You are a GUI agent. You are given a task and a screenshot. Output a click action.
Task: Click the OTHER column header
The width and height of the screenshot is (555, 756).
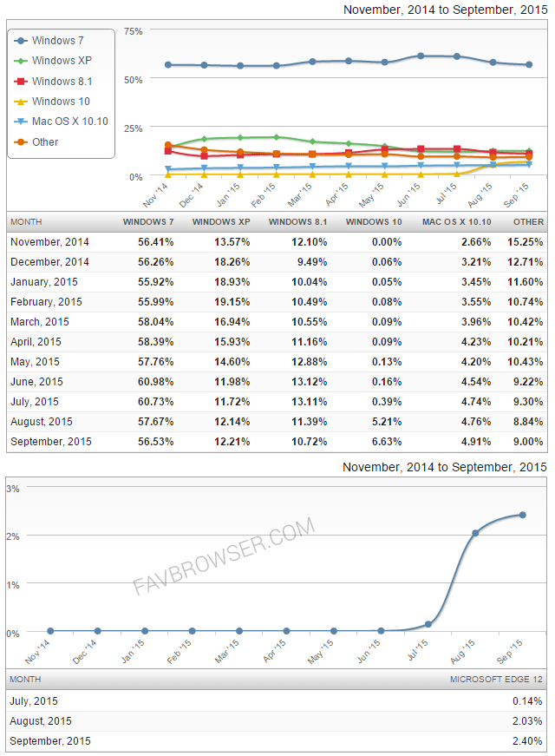pyautogui.click(x=528, y=221)
